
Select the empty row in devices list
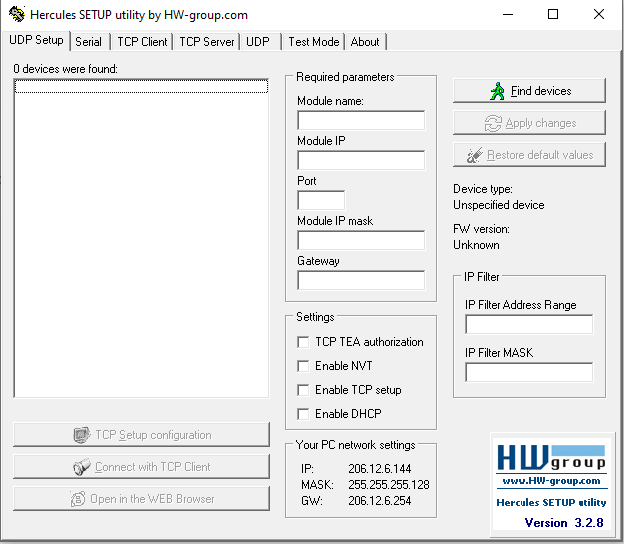(141, 86)
